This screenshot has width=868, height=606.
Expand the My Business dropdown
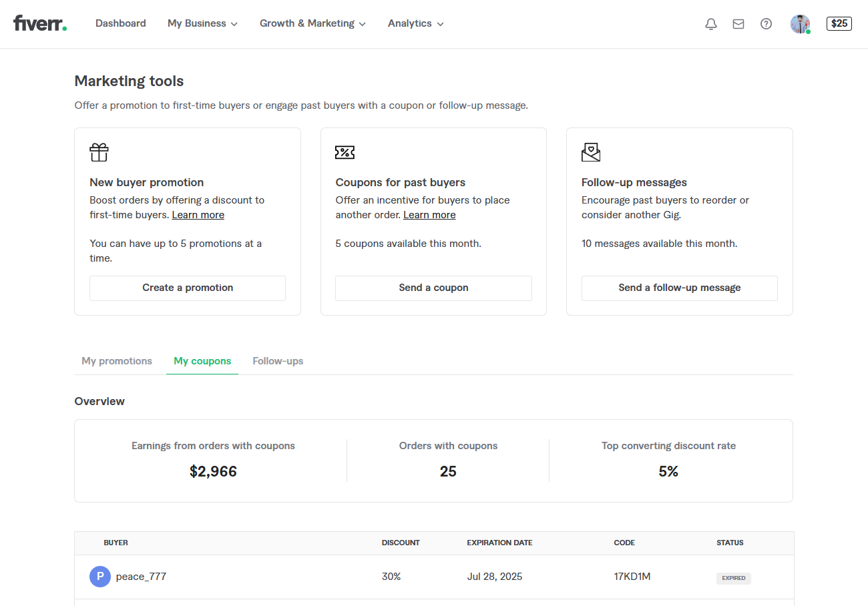click(202, 23)
